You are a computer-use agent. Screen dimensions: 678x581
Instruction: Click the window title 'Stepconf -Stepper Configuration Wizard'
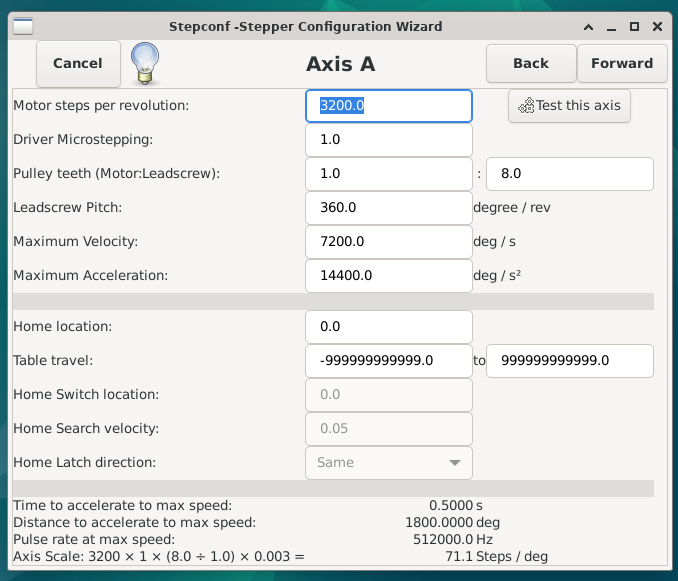click(305, 27)
